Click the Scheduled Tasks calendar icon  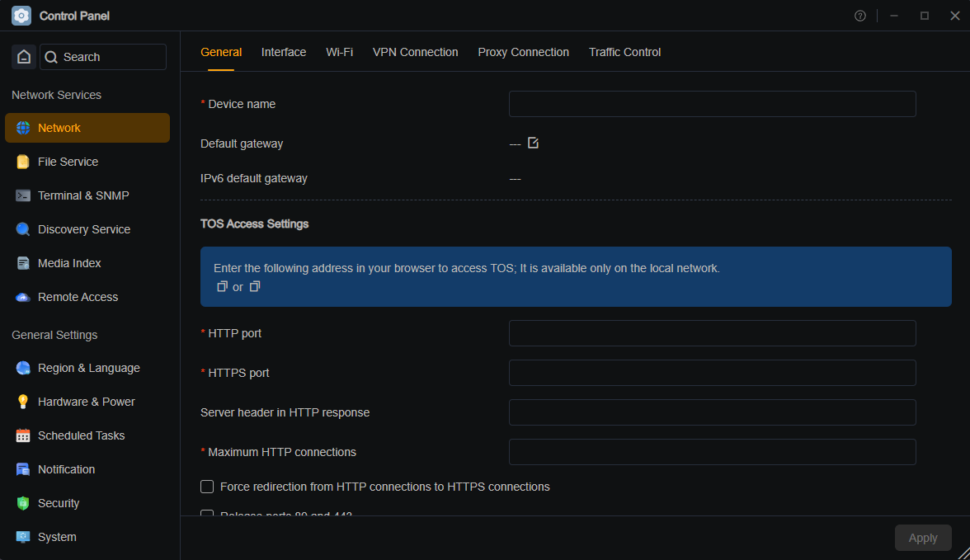pyautogui.click(x=23, y=435)
